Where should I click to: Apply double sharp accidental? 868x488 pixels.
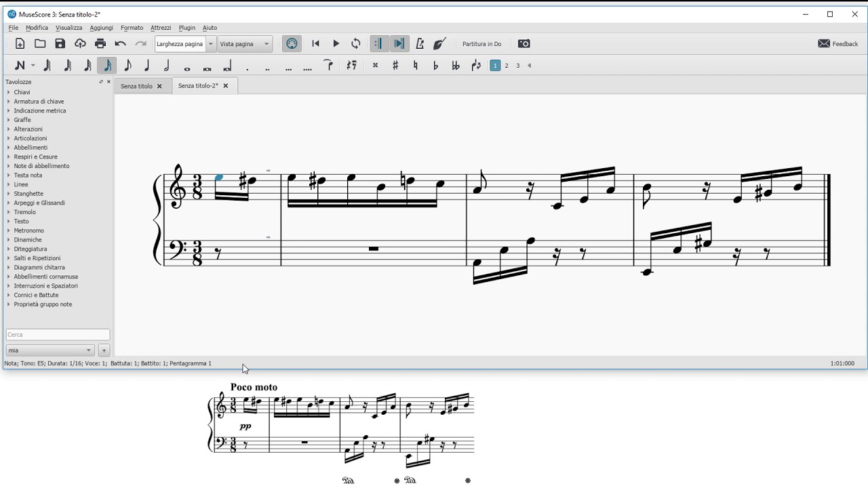375,65
